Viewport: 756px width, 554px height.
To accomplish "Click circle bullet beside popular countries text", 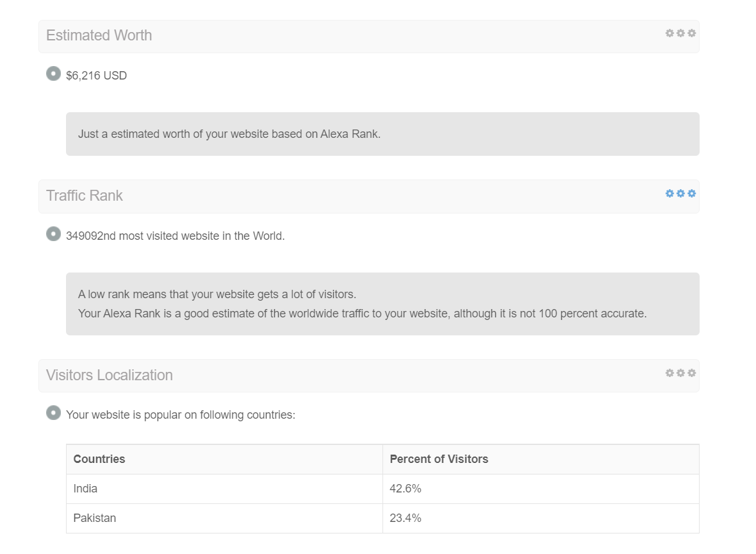I will tap(54, 413).
